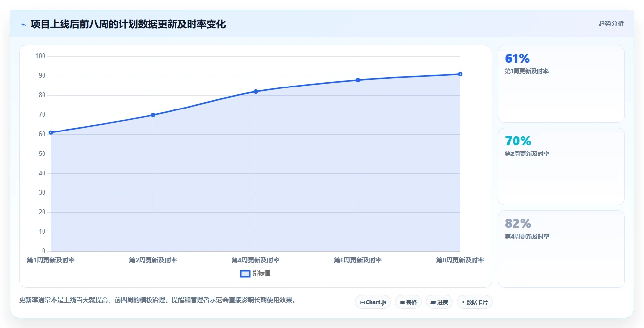Click the 第4周更新及时率 caption under 82%
Screen dimensions: 644x328
tap(527, 237)
